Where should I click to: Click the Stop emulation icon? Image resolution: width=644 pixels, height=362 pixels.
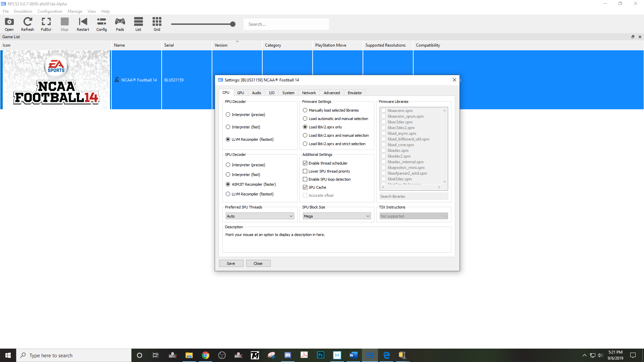(64, 24)
